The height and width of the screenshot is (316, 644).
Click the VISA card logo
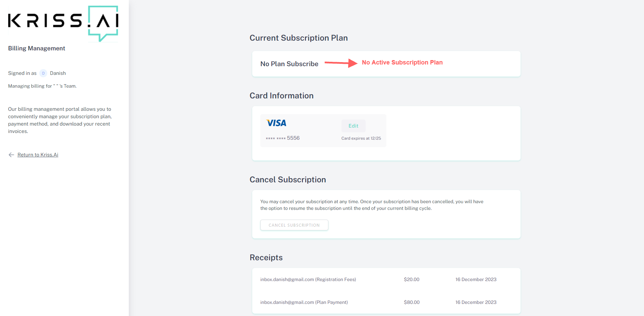click(276, 123)
